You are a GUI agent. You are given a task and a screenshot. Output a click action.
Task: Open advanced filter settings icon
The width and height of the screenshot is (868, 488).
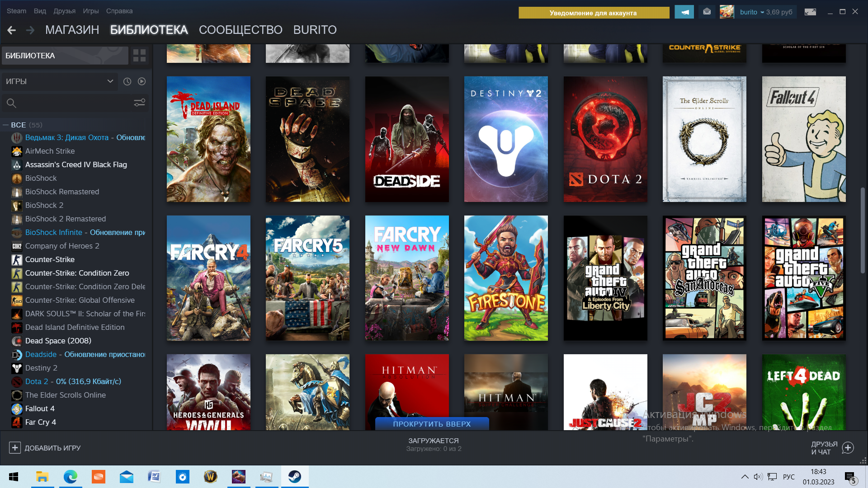[139, 103]
